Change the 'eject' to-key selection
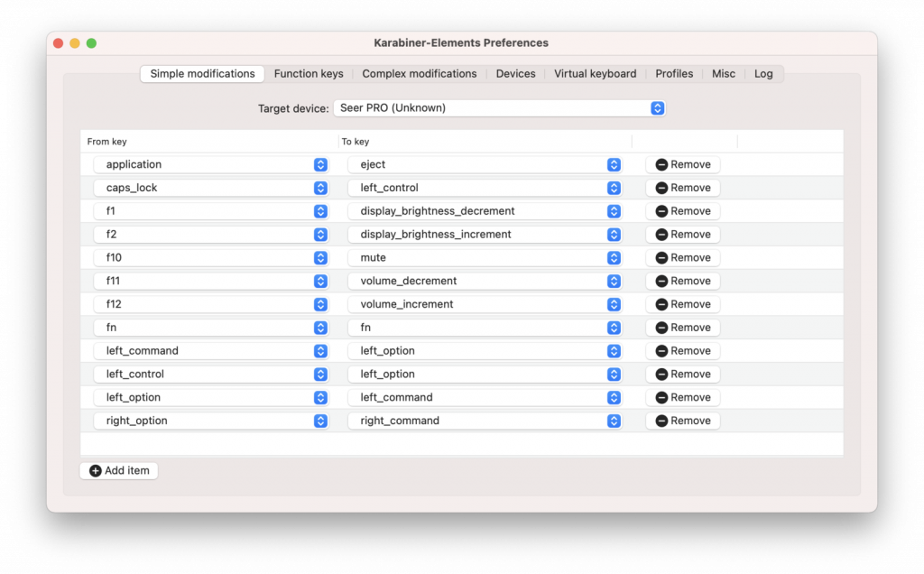924x574 pixels. (485, 164)
